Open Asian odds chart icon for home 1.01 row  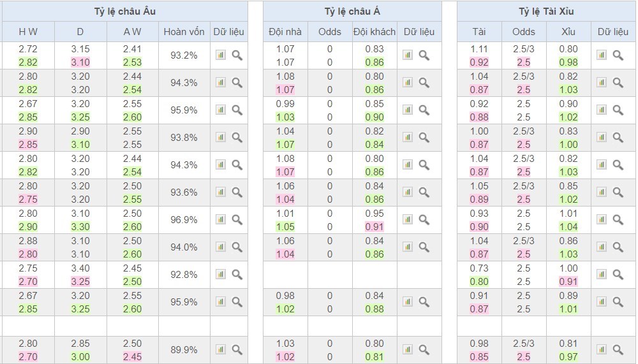(x=407, y=220)
